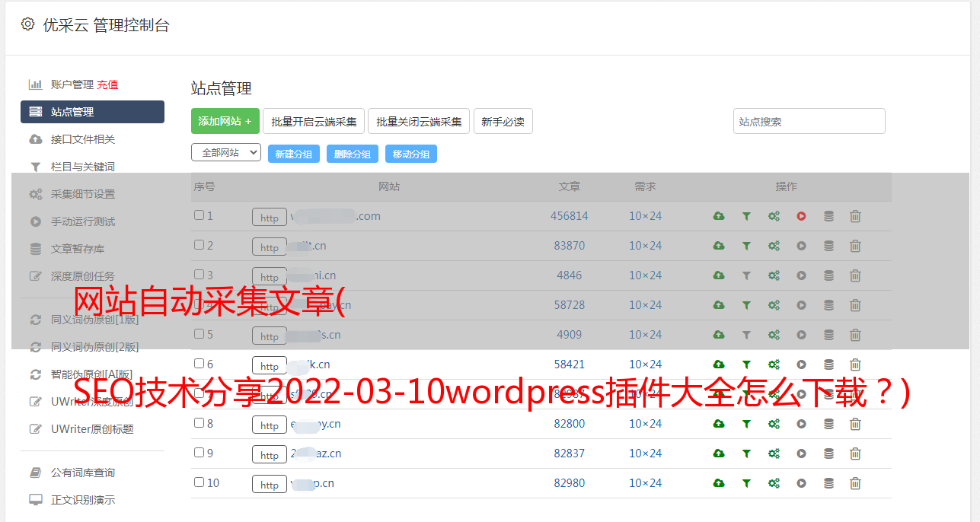Image resolution: width=980 pixels, height=522 pixels.
Task: Open 公有词库查询 sidebar item
Action: pyautogui.click(x=83, y=473)
